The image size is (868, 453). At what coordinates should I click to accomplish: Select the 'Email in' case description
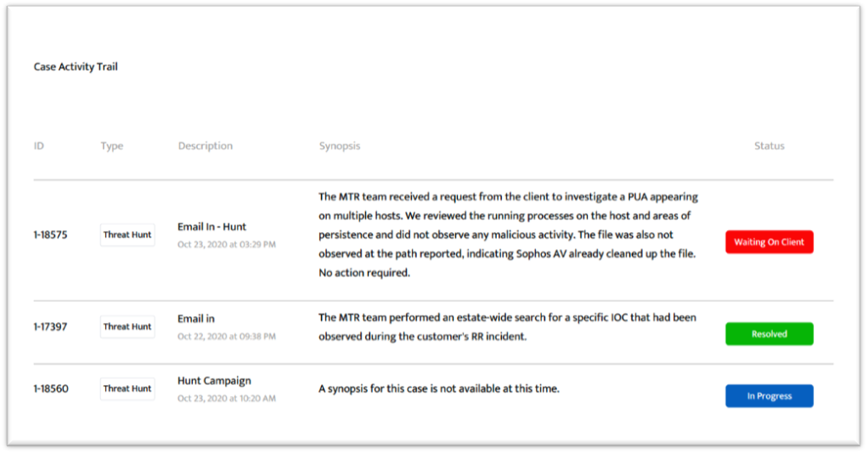tap(196, 319)
